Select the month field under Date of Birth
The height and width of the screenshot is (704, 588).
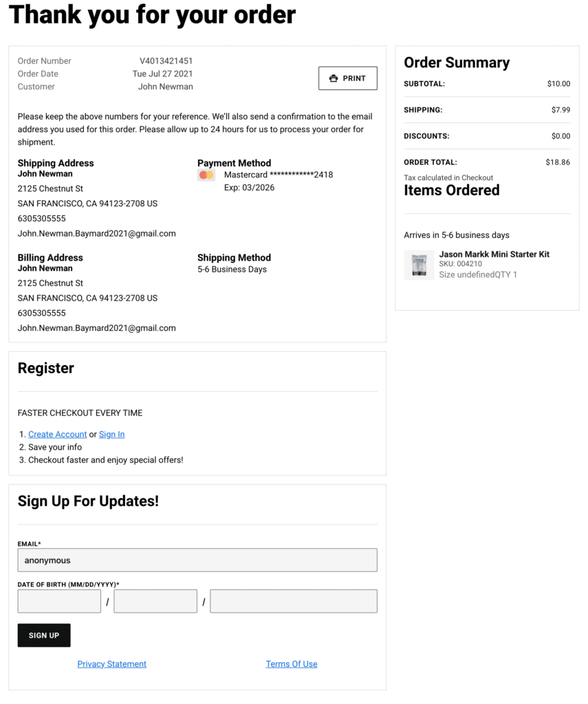tap(59, 601)
